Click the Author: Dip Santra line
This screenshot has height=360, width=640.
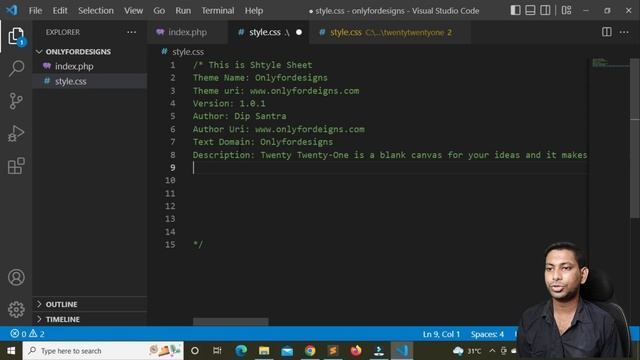coord(240,116)
